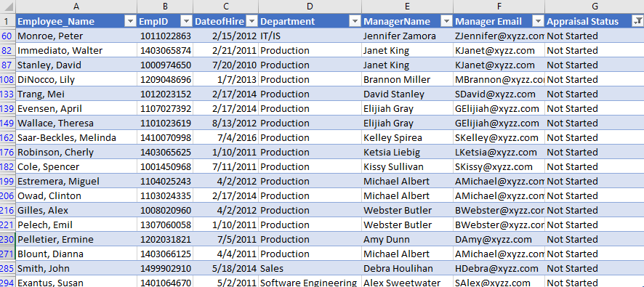Select row 133 header
The width and height of the screenshot is (644, 287).
pos(7,94)
